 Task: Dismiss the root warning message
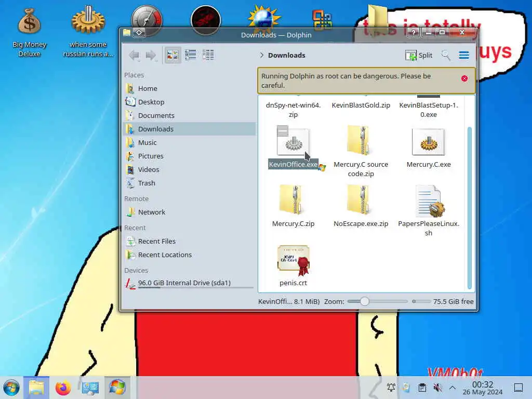(464, 79)
